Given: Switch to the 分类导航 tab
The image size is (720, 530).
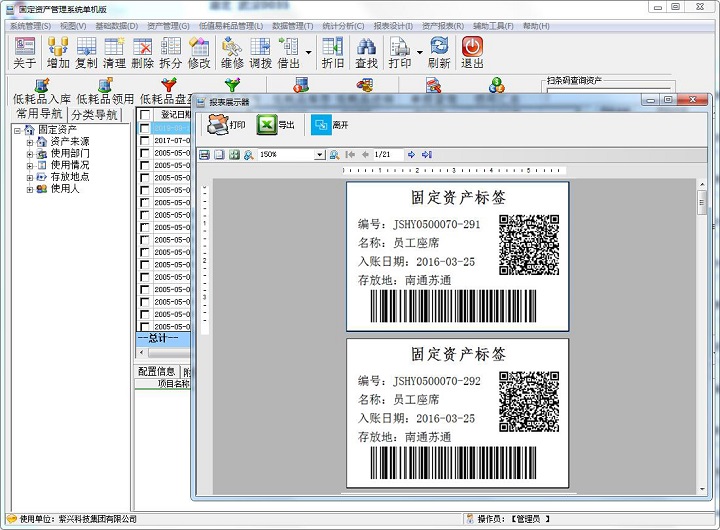Looking at the screenshot, I should pos(95,115).
